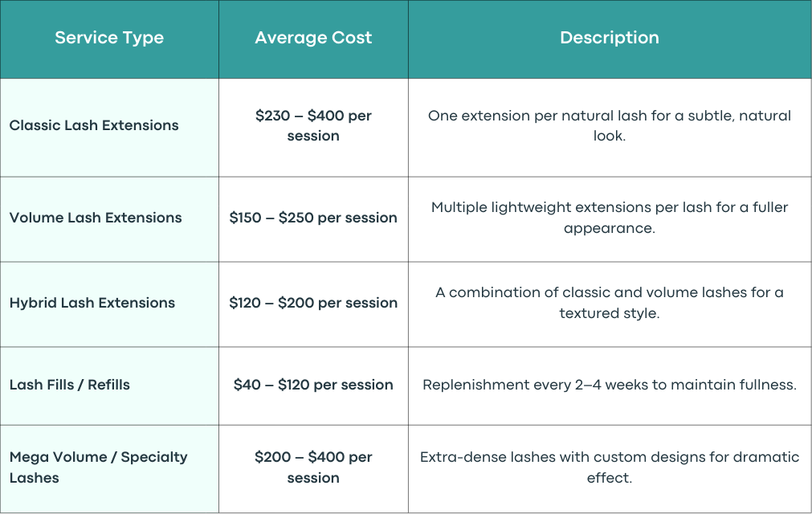Select the Lash Fills / Refills cell
The width and height of the screenshot is (812, 514).
(x=109, y=386)
